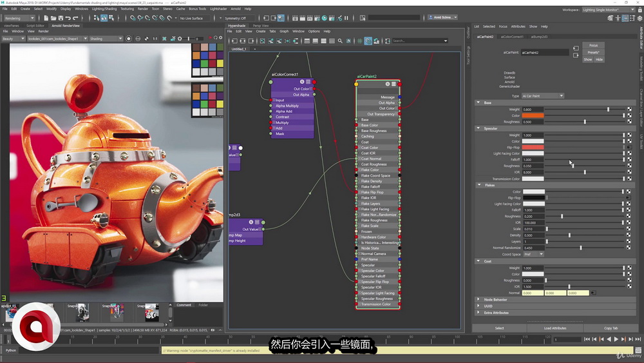Open a scene file using the folder icon
The width and height of the screenshot is (644, 363).
click(53, 18)
